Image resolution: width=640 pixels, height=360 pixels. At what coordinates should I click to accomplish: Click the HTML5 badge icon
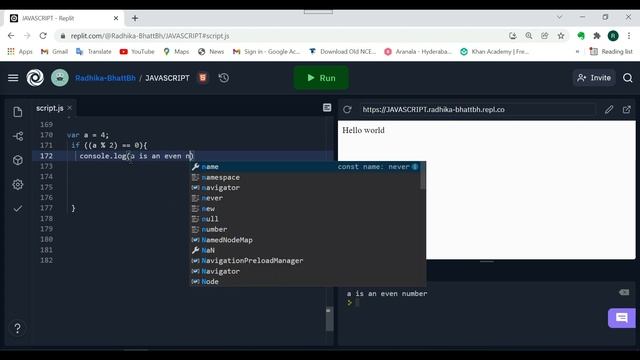pyautogui.click(x=203, y=78)
